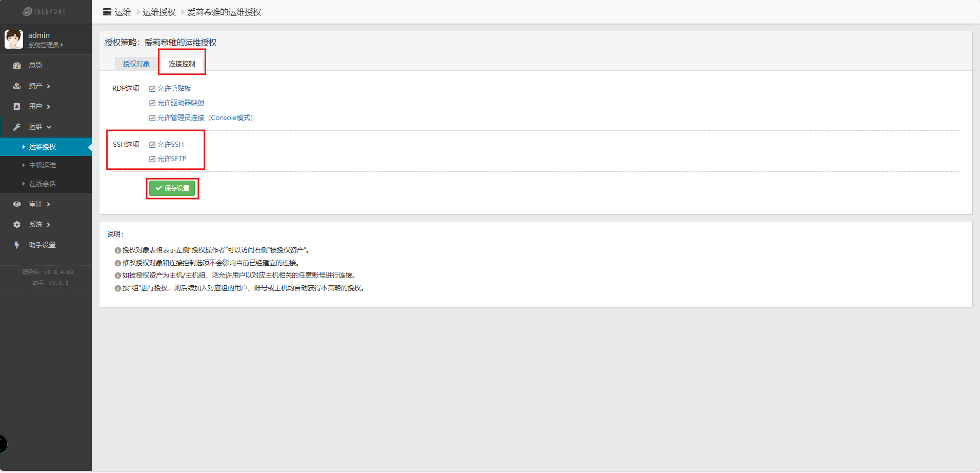980x473 pixels.
Task: Click the admin avatar picture
Action: [14, 40]
